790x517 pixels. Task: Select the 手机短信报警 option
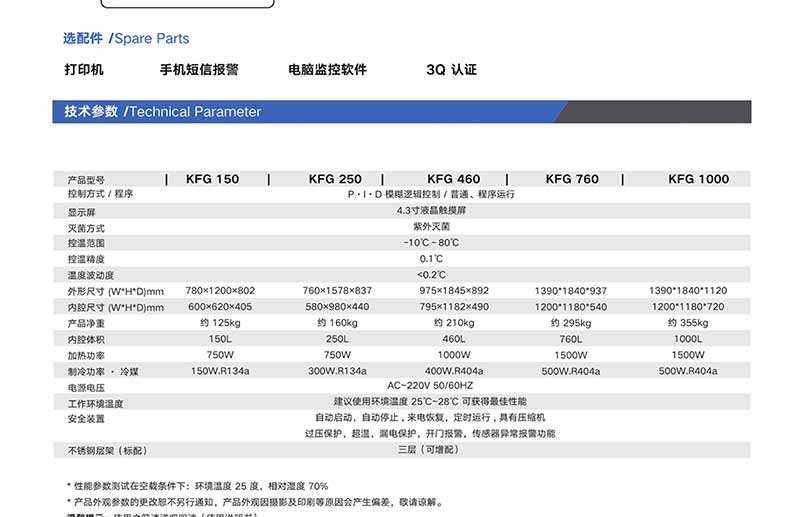[199, 70]
